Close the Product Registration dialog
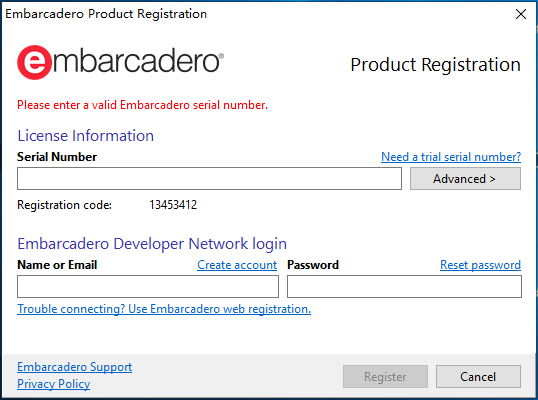Viewport: 538px width, 400px height. (521, 14)
